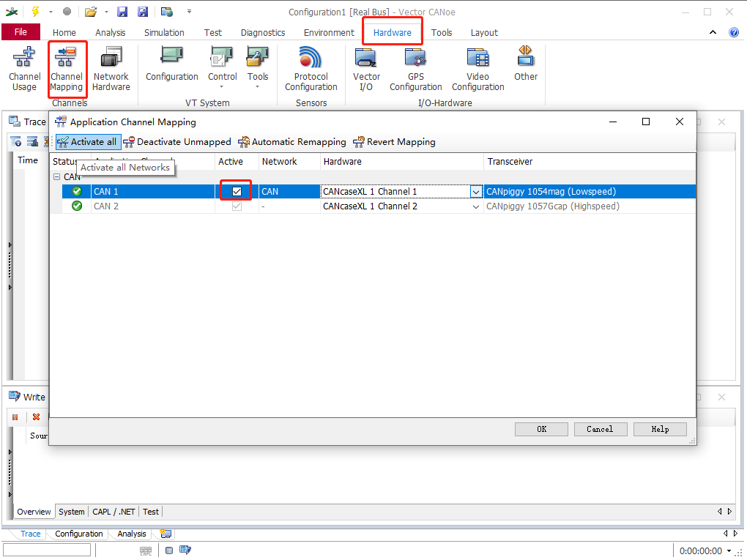
Task: Click the CAPL icon in status bar
Action: (146, 551)
